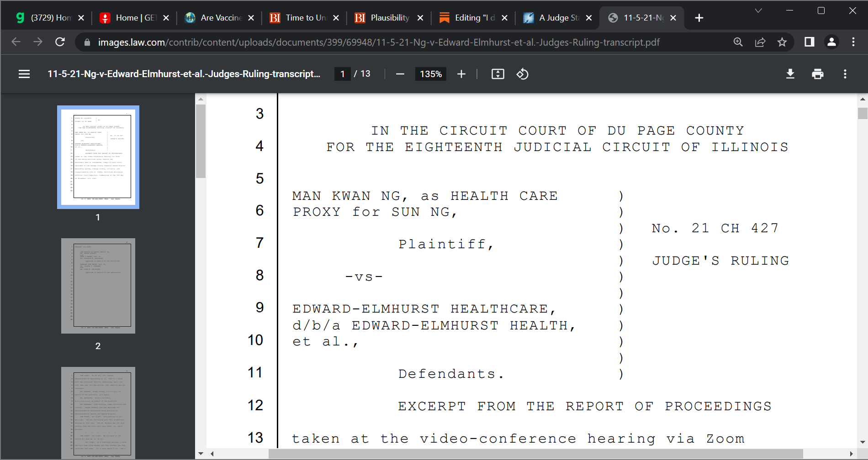Click the document vertical scrollbar thumb

pos(863,113)
